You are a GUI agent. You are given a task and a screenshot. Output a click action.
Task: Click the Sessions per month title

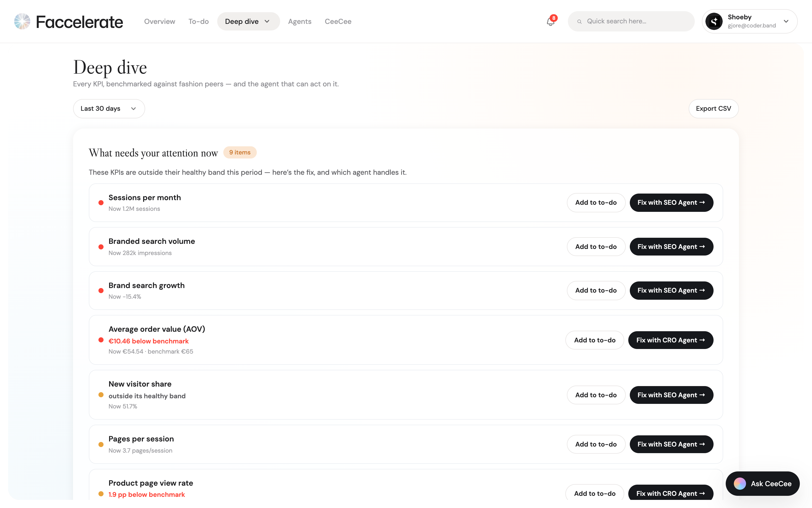(145, 198)
